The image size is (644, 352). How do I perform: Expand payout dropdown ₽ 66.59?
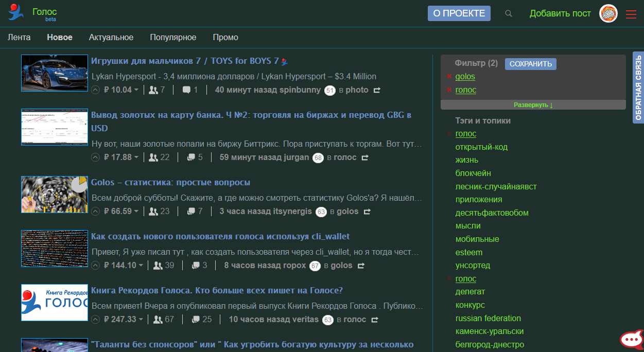136,212
